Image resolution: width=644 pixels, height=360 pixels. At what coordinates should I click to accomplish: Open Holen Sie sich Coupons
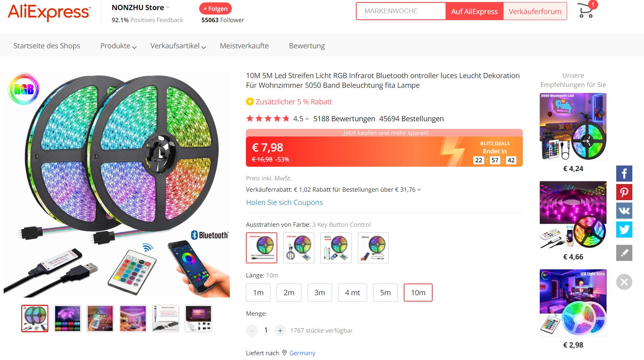[x=284, y=203]
